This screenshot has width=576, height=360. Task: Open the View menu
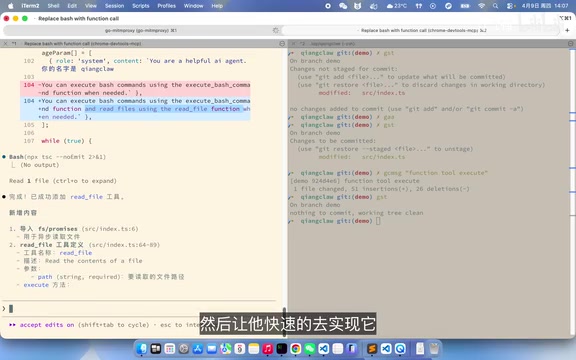[91, 6]
